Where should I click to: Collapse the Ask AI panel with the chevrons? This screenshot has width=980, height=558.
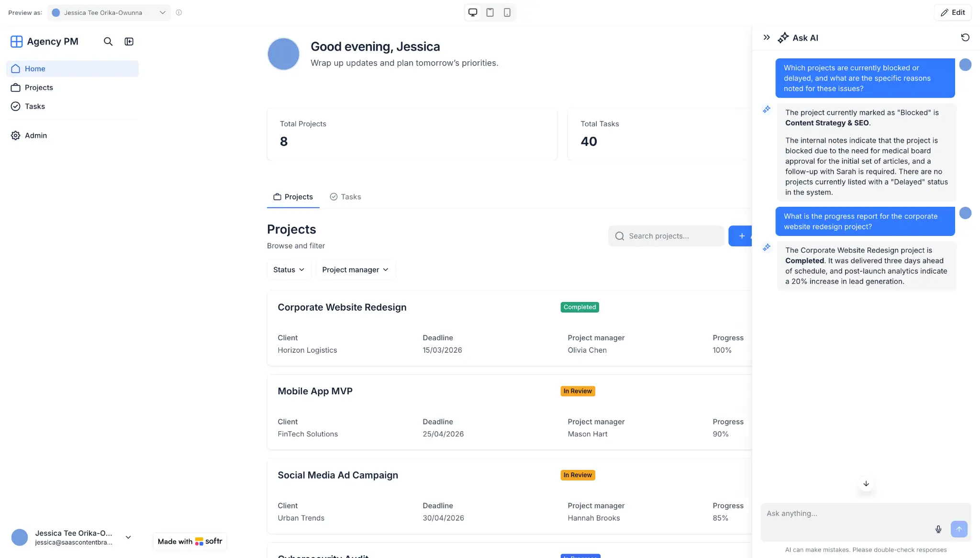click(x=766, y=36)
